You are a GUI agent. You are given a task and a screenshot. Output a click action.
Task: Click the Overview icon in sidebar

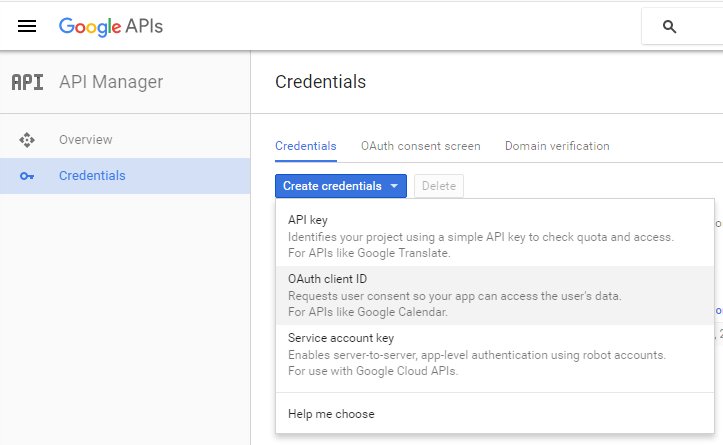(x=27, y=140)
